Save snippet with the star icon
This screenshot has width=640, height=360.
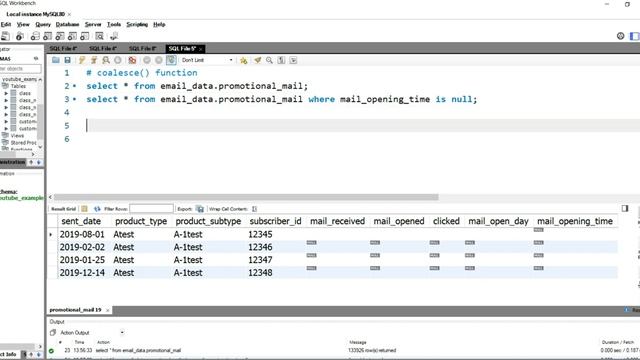tap(244, 60)
